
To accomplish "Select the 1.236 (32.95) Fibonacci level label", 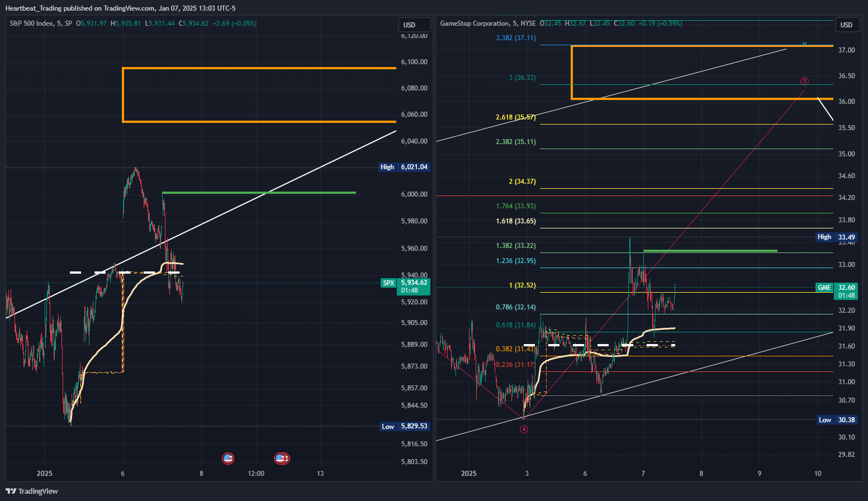I will 515,261.
